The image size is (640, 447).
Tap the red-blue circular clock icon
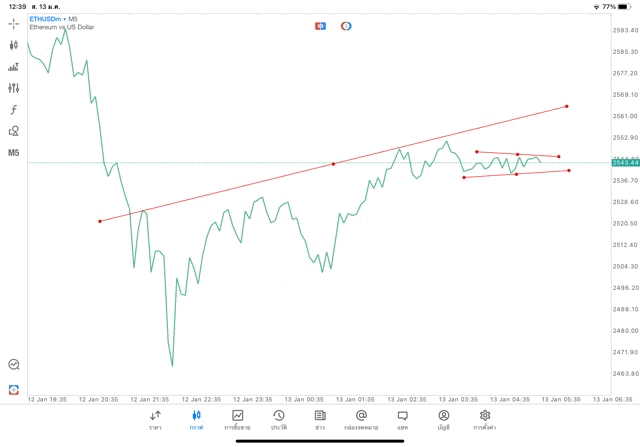(346, 26)
